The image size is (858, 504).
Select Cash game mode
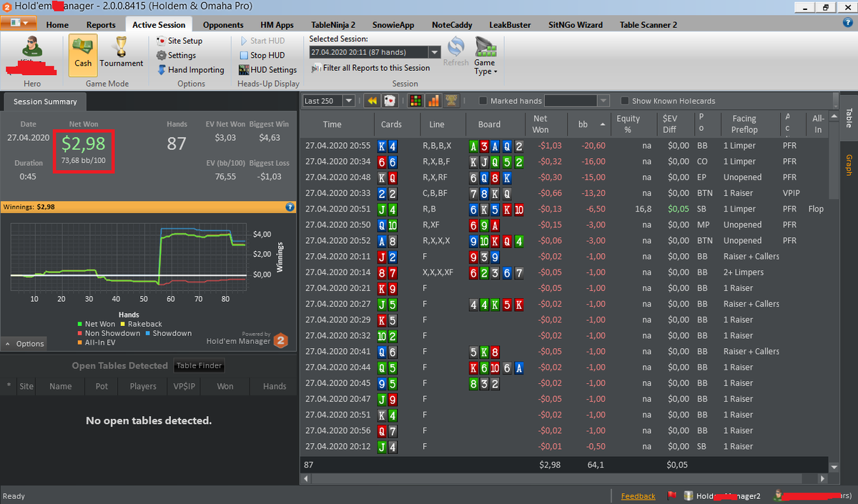[83, 54]
